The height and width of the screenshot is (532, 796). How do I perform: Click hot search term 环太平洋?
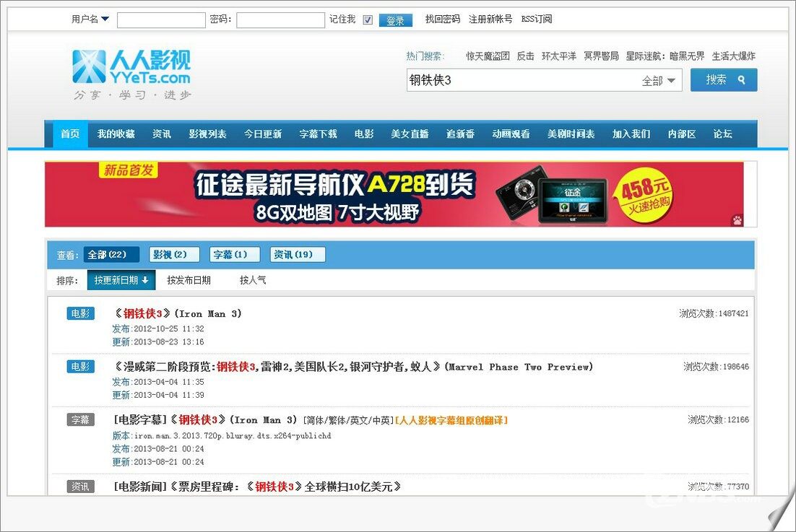click(559, 56)
